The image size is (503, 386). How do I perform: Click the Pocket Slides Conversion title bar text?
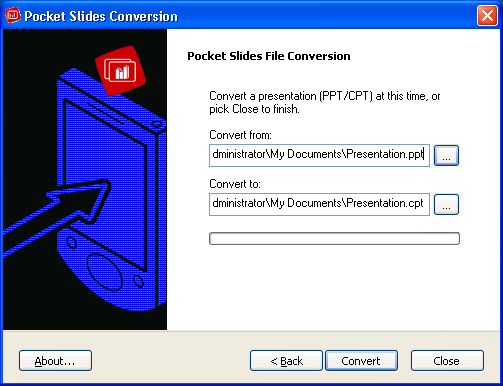[101, 16]
